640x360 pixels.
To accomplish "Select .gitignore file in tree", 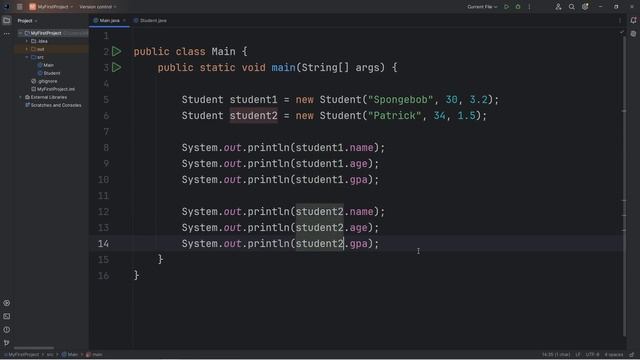I will [44, 81].
